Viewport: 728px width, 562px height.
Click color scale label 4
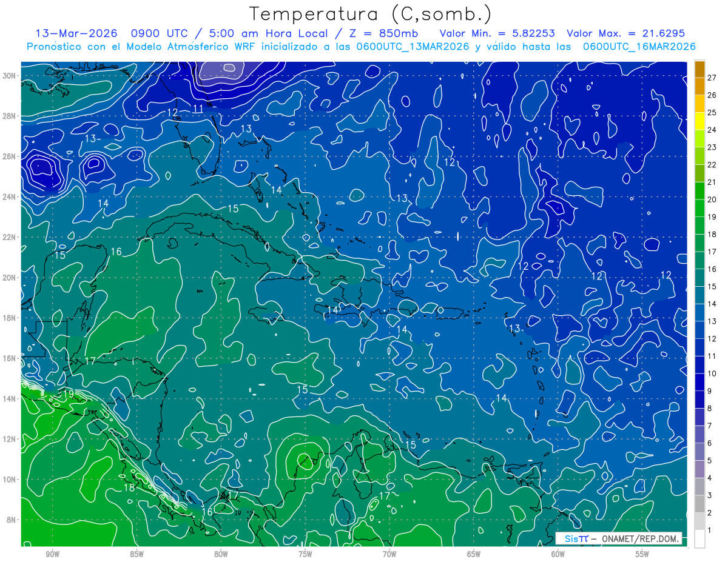tap(710, 478)
